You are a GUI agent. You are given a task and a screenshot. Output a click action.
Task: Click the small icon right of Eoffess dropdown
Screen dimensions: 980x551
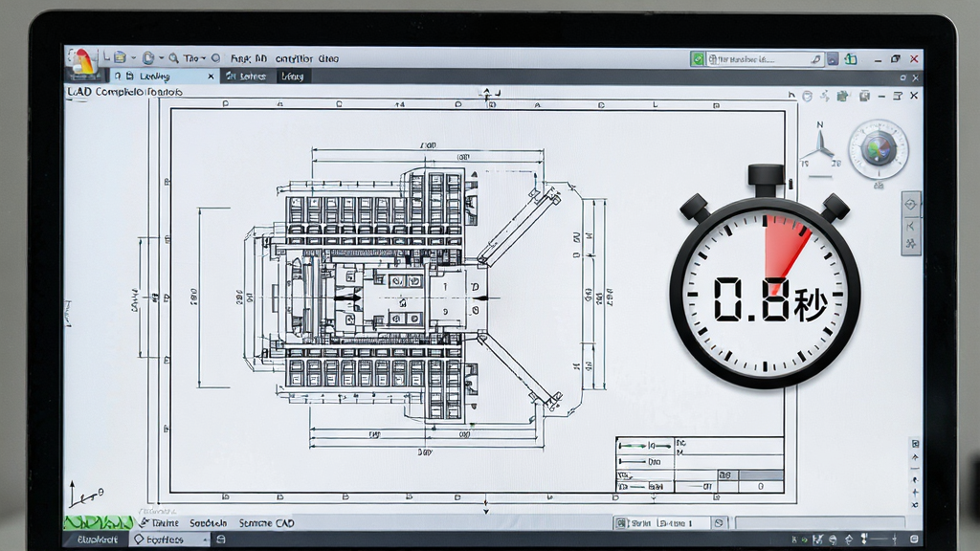tap(221, 540)
